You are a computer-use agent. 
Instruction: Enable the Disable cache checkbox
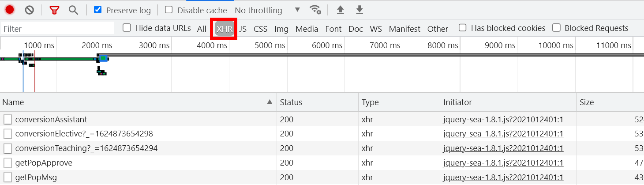[169, 10]
